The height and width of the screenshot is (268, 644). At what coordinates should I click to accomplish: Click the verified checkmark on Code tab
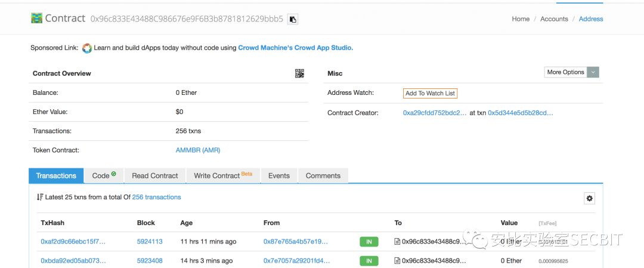[x=114, y=174]
